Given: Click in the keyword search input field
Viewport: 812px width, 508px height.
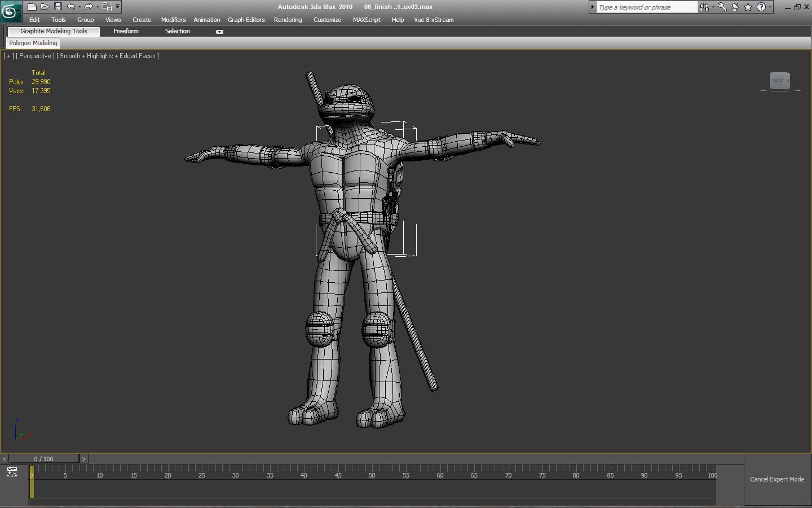Looking at the screenshot, I should [647, 7].
